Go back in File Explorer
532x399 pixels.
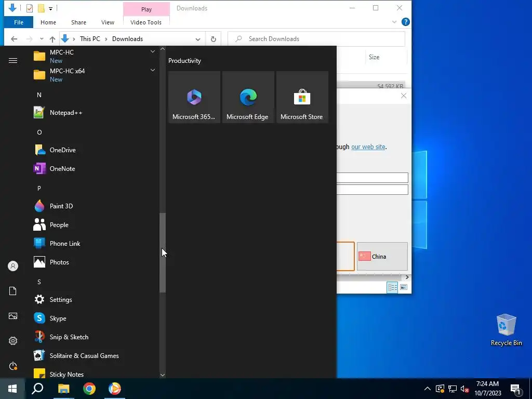tap(14, 39)
